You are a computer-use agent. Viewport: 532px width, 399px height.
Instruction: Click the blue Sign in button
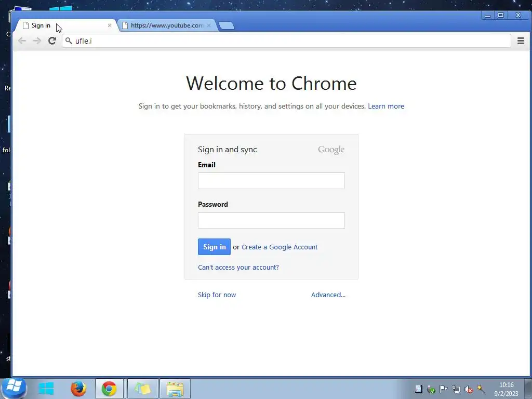pos(214,247)
